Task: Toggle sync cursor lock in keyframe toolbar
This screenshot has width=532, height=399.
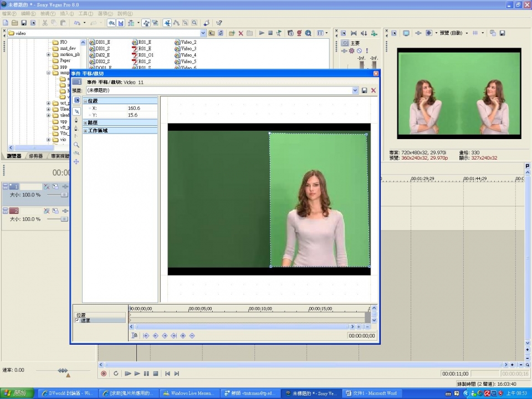Action: [x=135, y=335]
